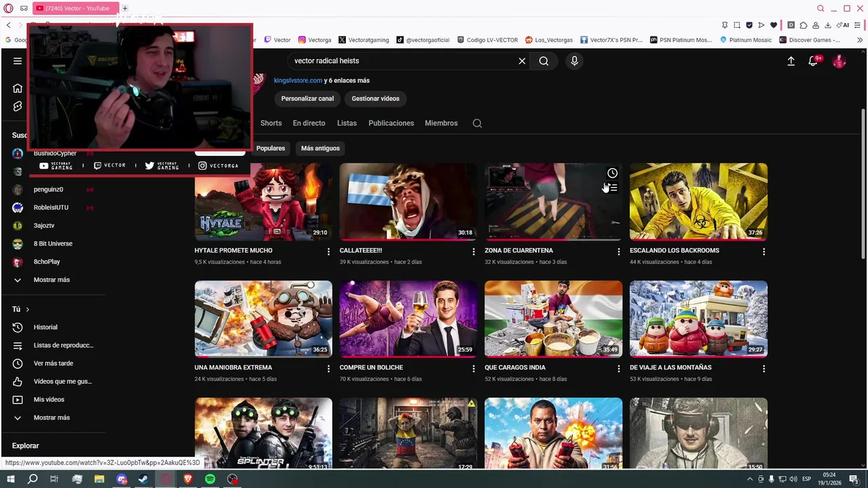
Task: Open the Vectorga Instagram bookmark
Action: tap(315, 40)
